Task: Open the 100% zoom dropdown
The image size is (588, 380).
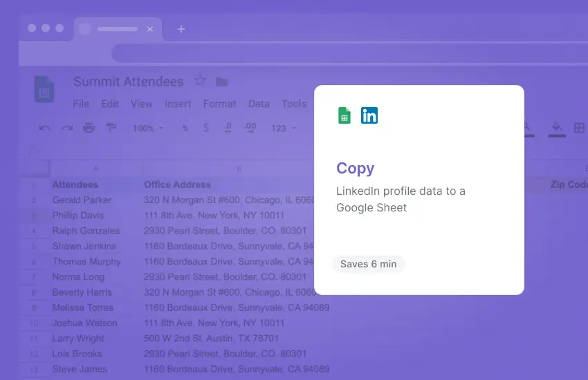Action: [148, 129]
